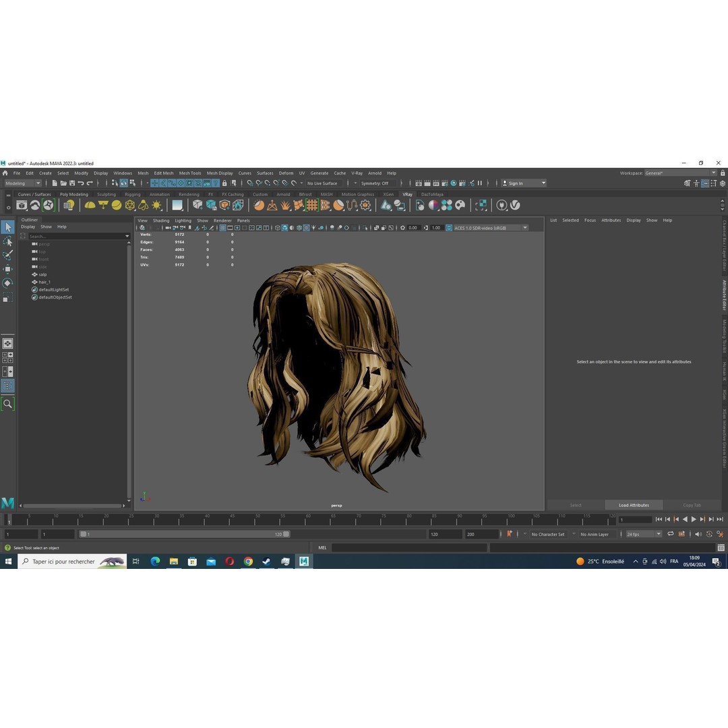The height and width of the screenshot is (728, 728).
Task: Switch to the Poly Modeling shelf tab
Action: pyautogui.click(x=74, y=195)
